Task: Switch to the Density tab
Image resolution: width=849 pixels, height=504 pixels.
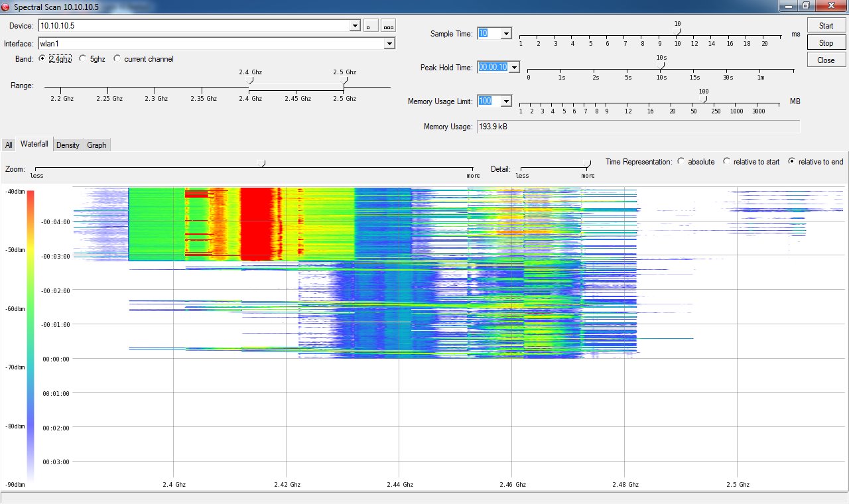Action: click(68, 145)
